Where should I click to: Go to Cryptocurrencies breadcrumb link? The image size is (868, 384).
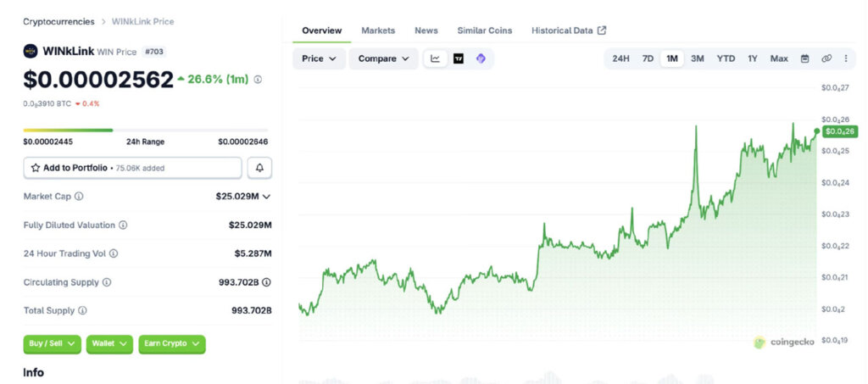[58, 21]
